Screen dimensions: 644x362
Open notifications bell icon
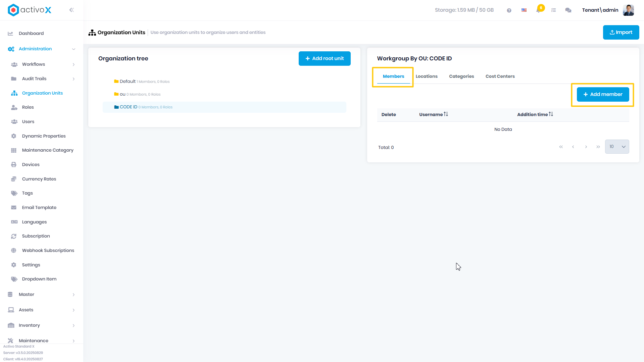(539, 10)
